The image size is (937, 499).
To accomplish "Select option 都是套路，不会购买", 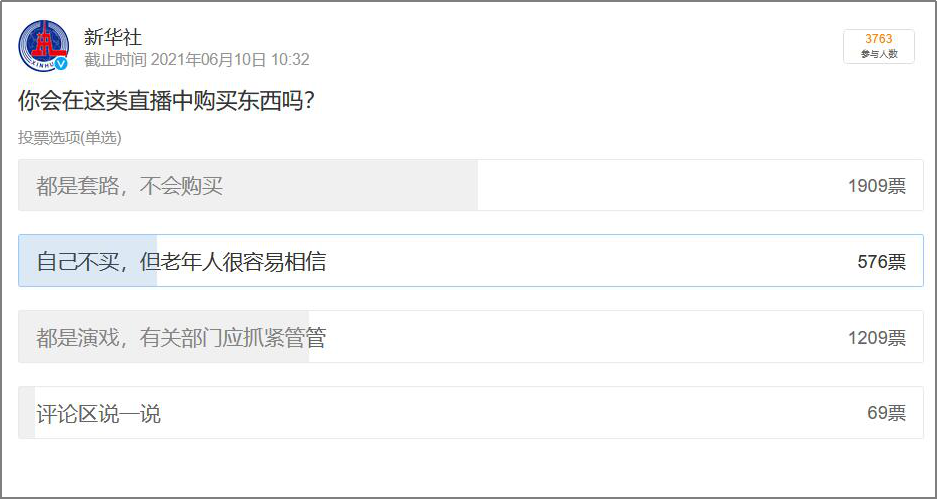I will coord(471,185).
